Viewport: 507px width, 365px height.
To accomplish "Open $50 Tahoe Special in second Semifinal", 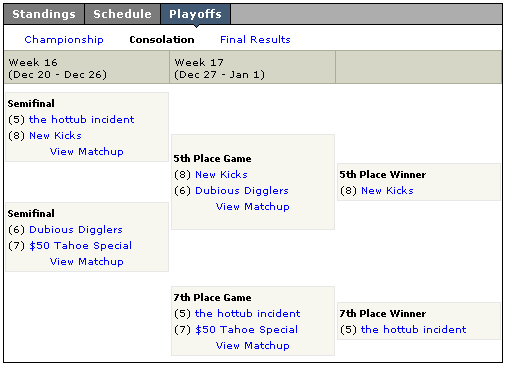I will pyautogui.click(x=81, y=245).
